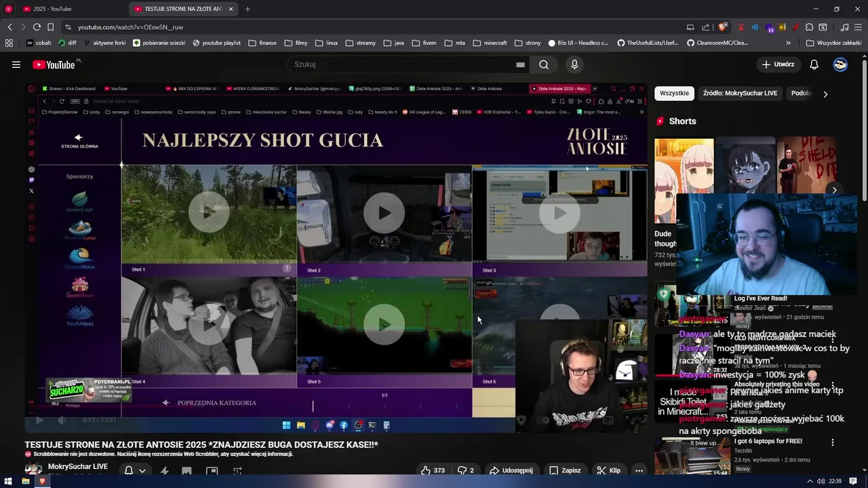Expand notification options chevron beside channel bell
868x488 pixels.
[x=142, y=470]
